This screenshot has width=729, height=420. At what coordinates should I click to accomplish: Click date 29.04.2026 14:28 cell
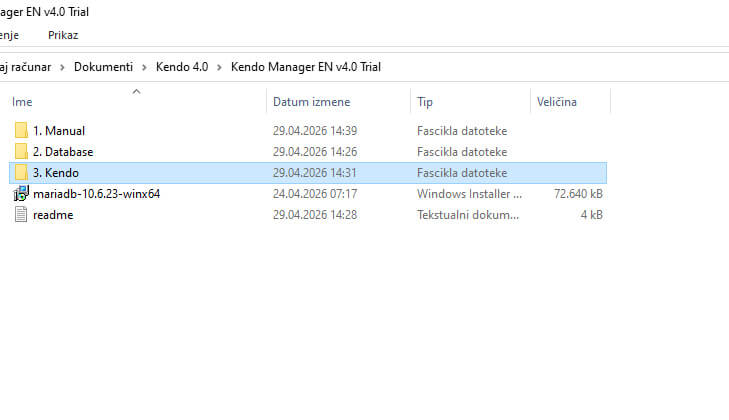pos(315,214)
